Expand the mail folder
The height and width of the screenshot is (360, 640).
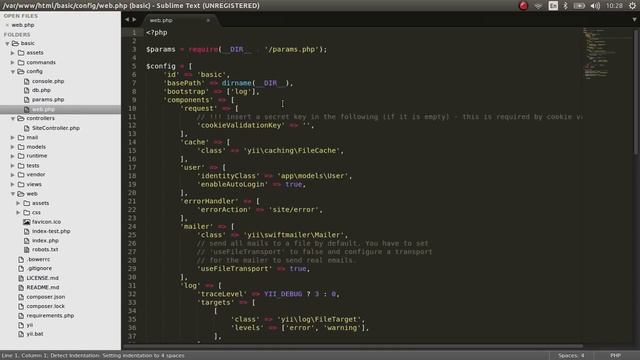[13, 138]
